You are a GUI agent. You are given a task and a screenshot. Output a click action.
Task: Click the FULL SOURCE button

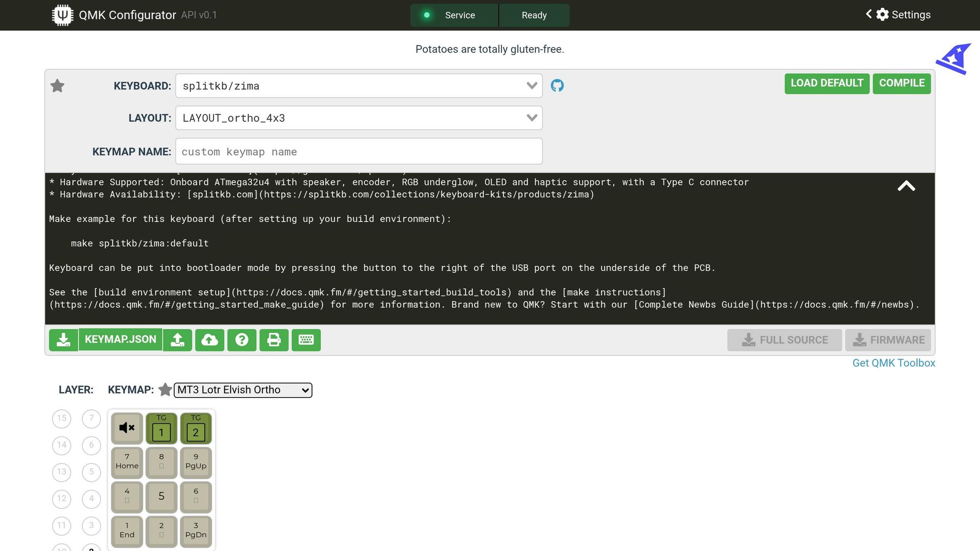tap(785, 340)
